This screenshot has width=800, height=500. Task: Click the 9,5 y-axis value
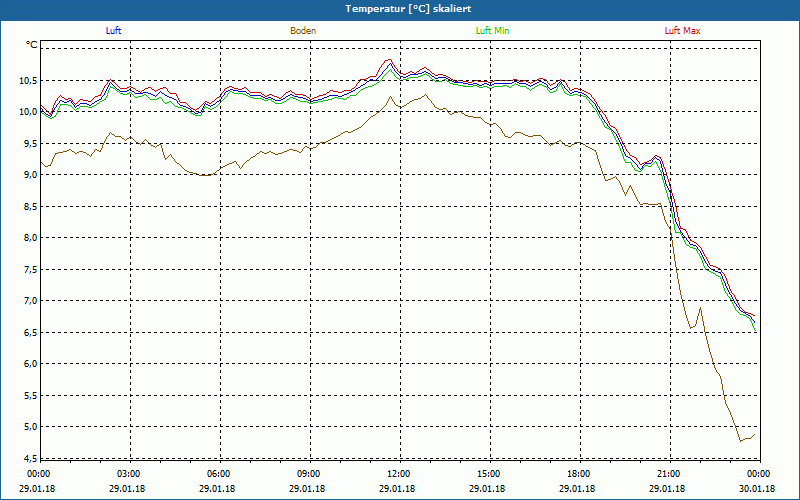(x=30, y=143)
